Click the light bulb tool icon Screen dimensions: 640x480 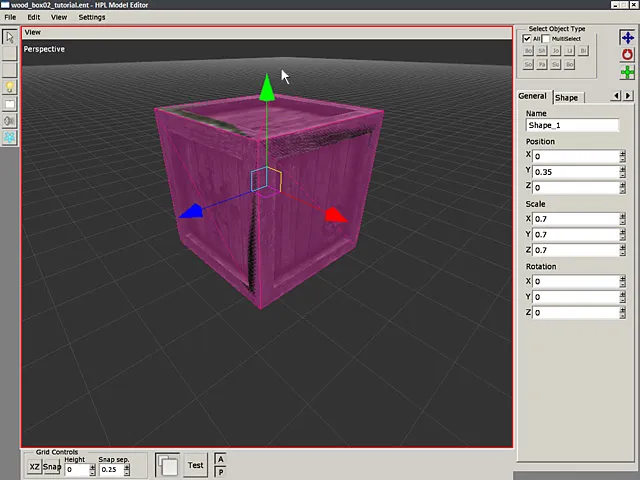point(10,87)
